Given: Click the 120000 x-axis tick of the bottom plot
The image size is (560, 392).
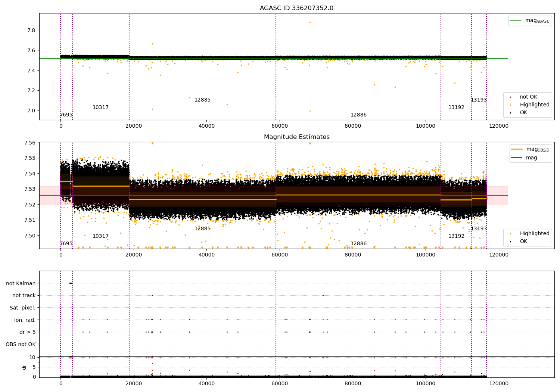Looking at the screenshot, I should 499,384.
